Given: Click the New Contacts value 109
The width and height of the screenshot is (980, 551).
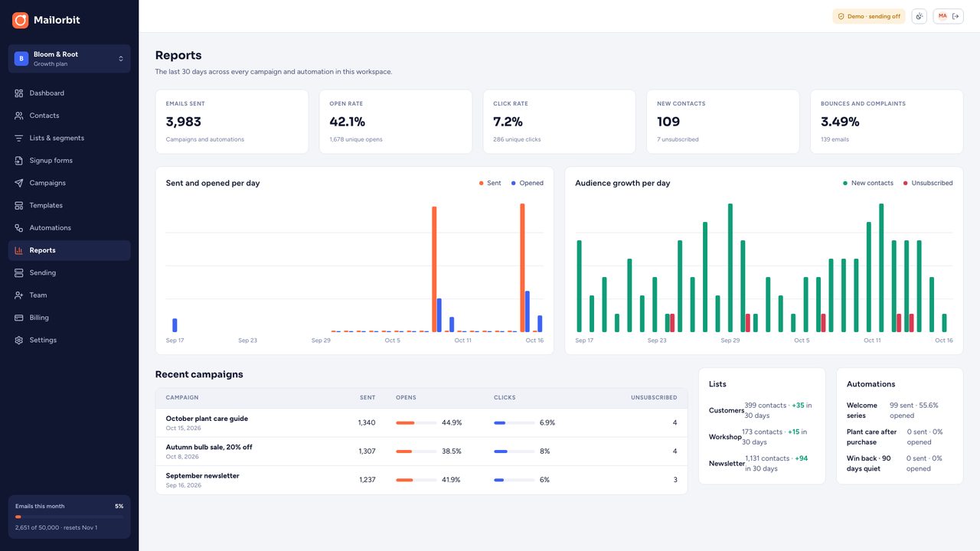Looking at the screenshot, I should 668,122.
